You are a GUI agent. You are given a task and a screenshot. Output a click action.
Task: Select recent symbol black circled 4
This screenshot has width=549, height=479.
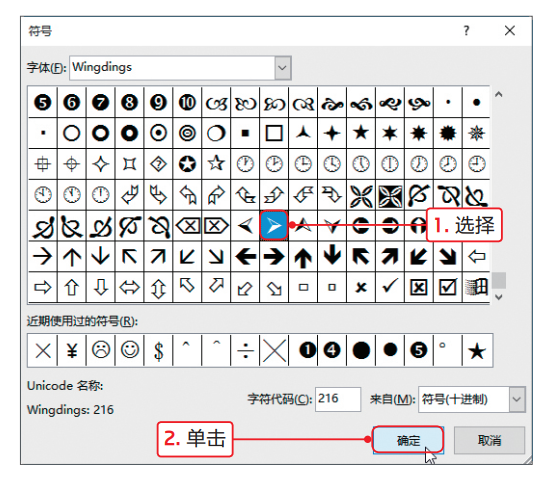(332, 350)
